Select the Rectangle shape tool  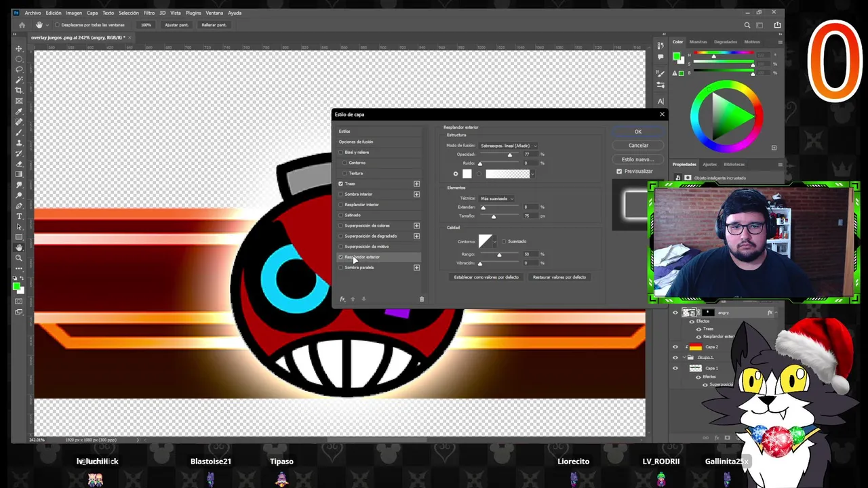coord(19,237)
